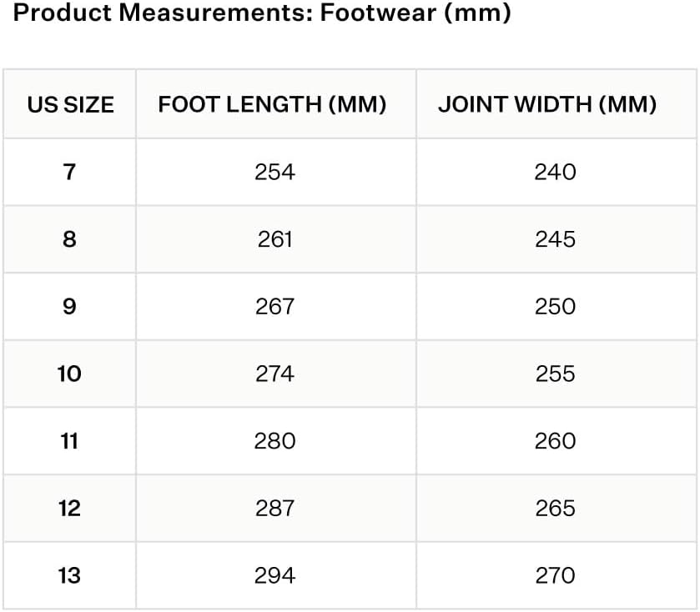Click the Product Measurements: Footwear title
The width and height of the screenshot is (700, 612).
pos(263,14)
